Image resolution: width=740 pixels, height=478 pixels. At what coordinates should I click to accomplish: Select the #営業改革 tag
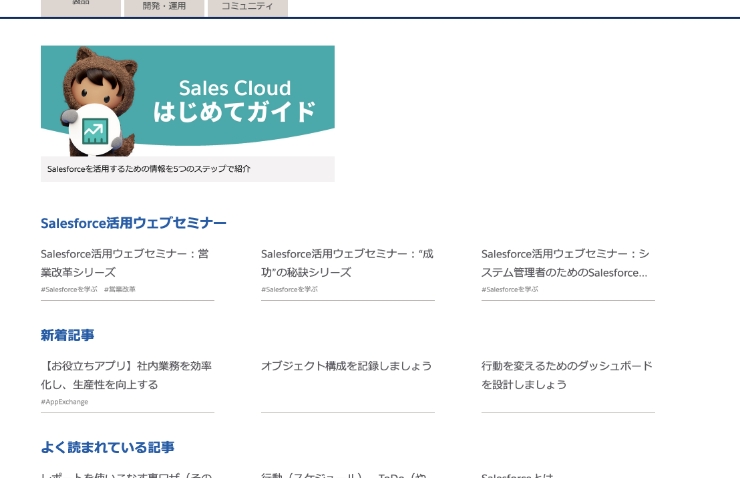point(120,289)
